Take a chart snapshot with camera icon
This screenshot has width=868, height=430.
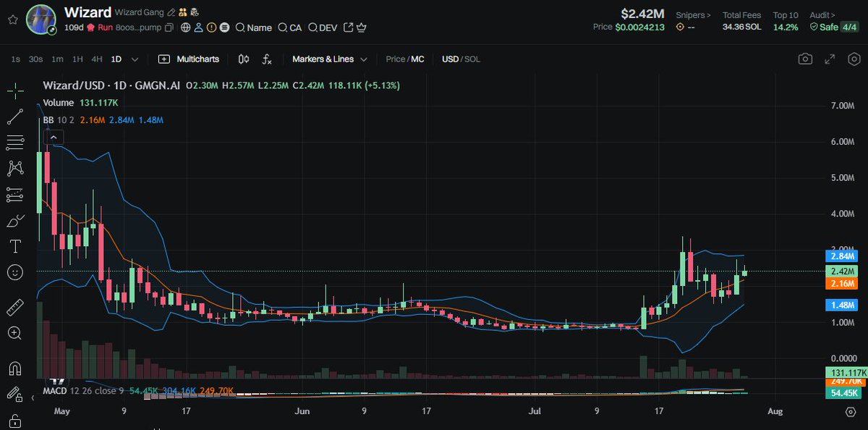click(805, 59)
